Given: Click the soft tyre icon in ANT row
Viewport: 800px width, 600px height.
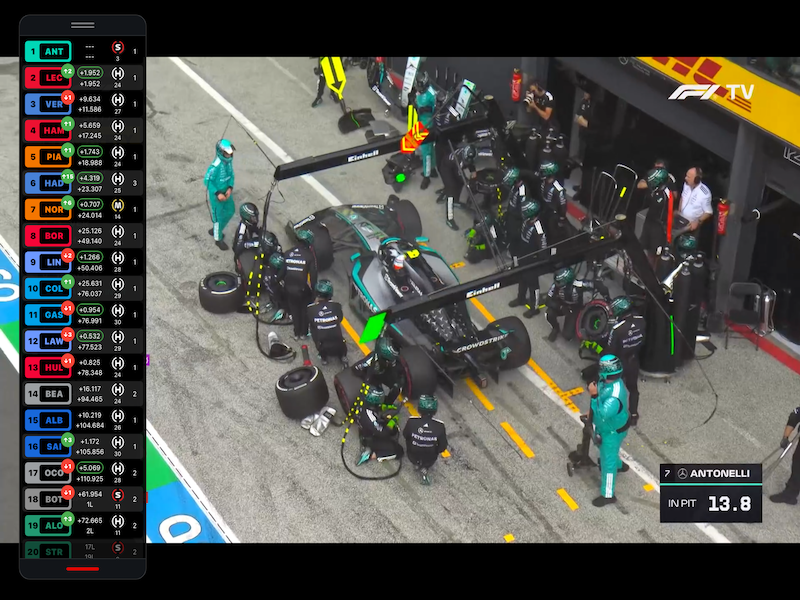Looking at the screenshot, I should coord(118,47).
